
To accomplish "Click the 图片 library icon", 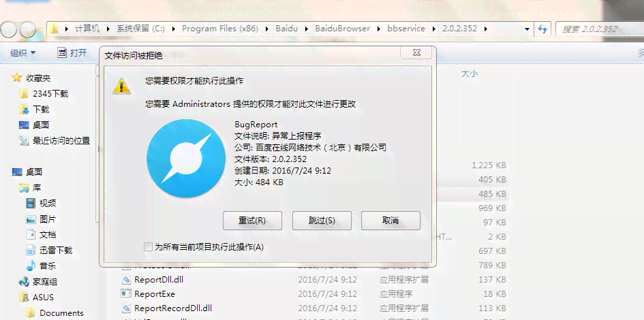I will tap(31, 219).
